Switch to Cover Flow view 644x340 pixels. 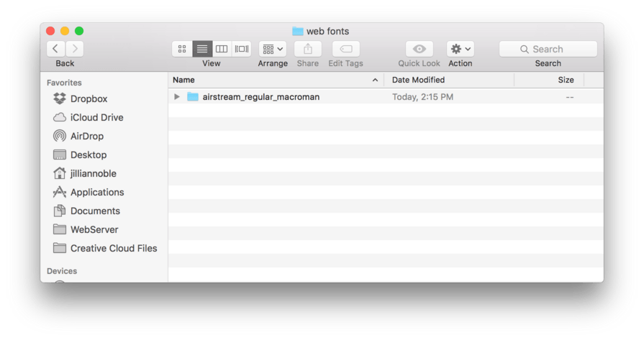(x=242, y=49)
